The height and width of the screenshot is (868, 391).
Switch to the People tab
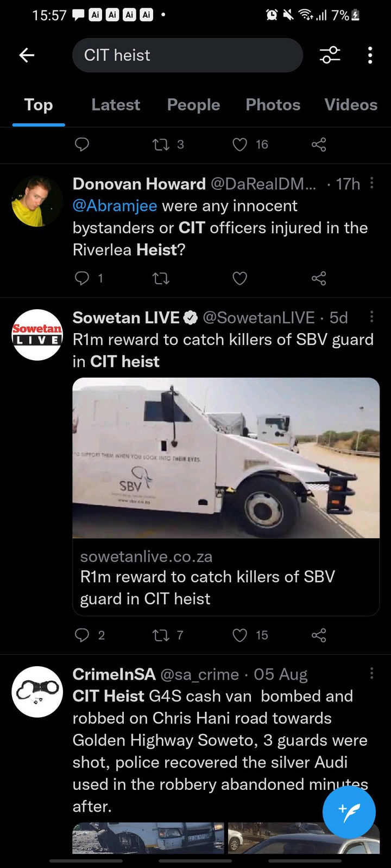point(193,105)
